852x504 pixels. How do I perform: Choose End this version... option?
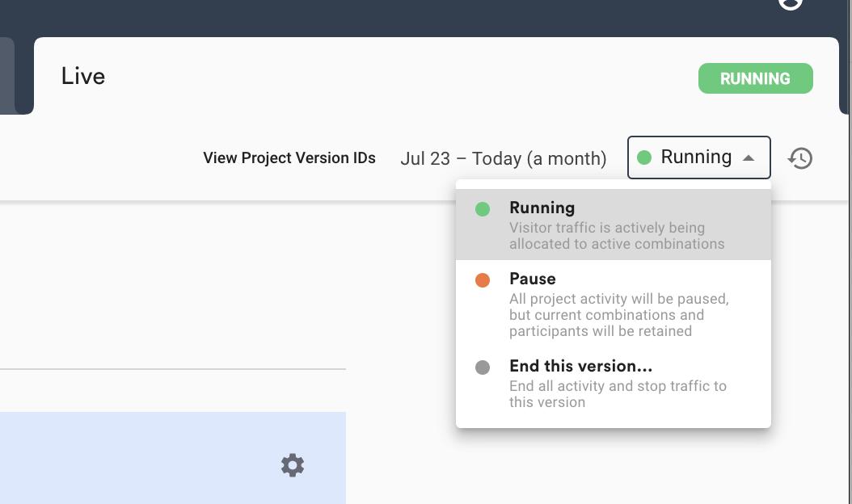[614, 384]
